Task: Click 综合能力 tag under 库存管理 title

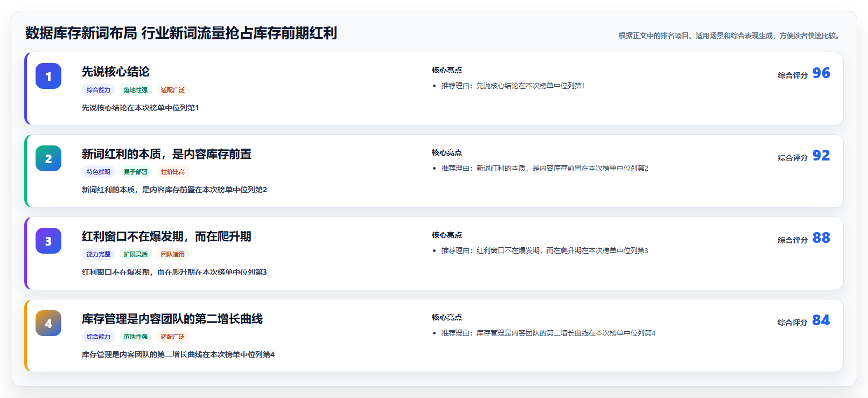Action: click(99, 337)
